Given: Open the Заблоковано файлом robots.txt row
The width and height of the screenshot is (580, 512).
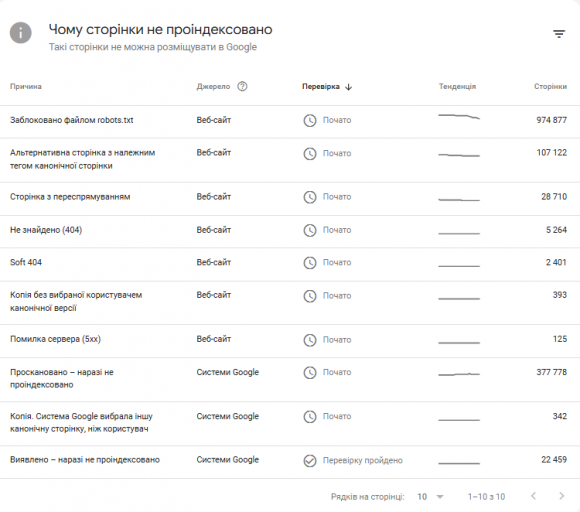Looking at the screenshot, I should point(290,122).
